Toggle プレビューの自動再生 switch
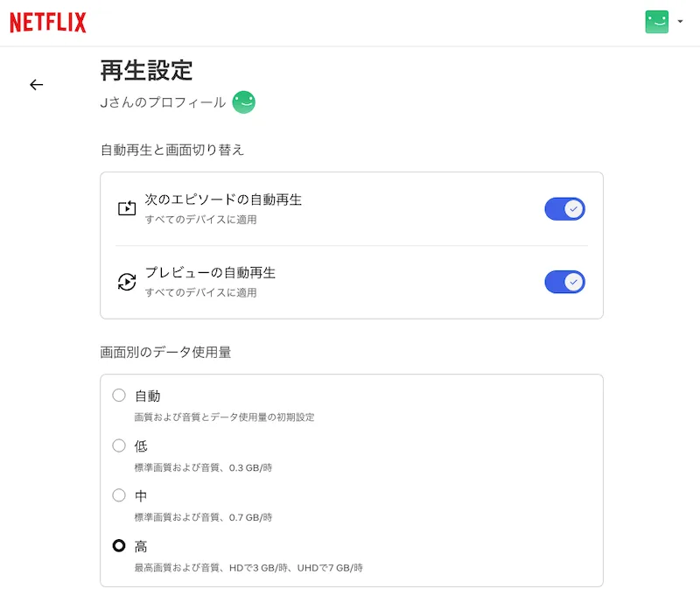700x596 pixels. [x=564, y=282]
